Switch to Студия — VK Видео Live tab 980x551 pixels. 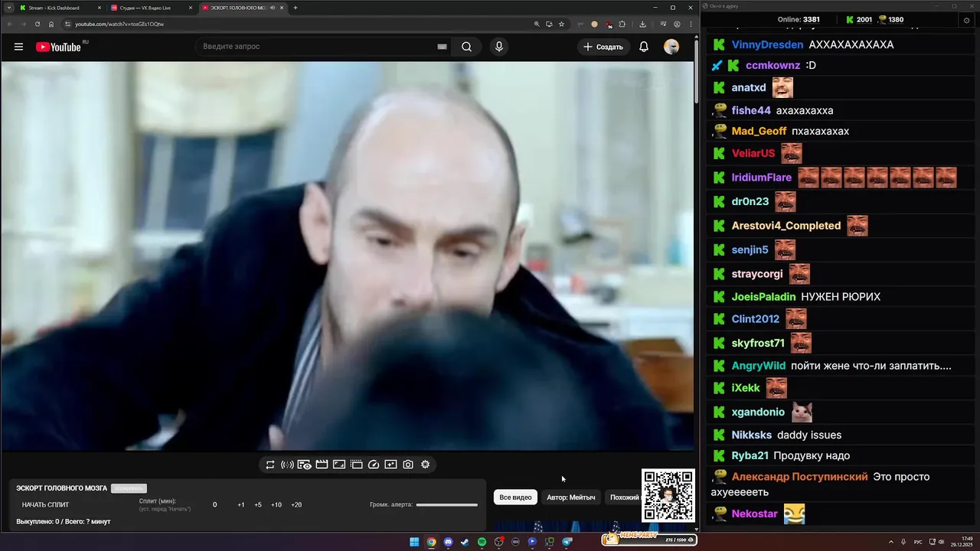tap(151, 8)
